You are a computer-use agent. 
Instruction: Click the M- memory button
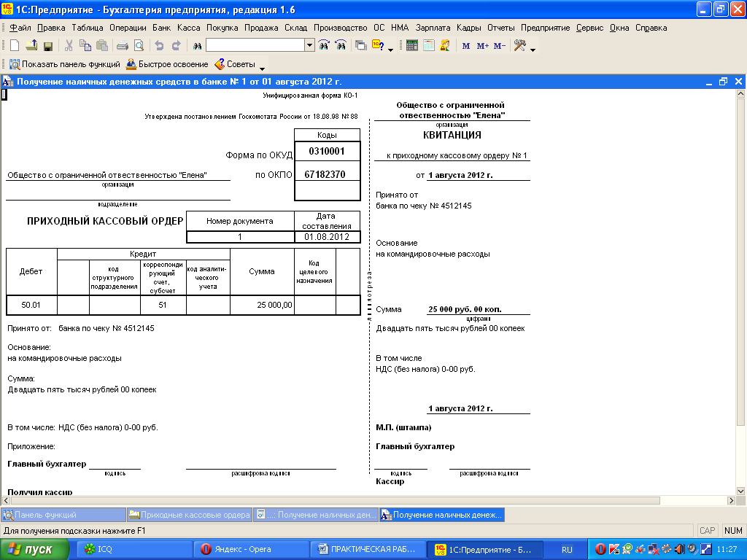click(x=499, y=46)
